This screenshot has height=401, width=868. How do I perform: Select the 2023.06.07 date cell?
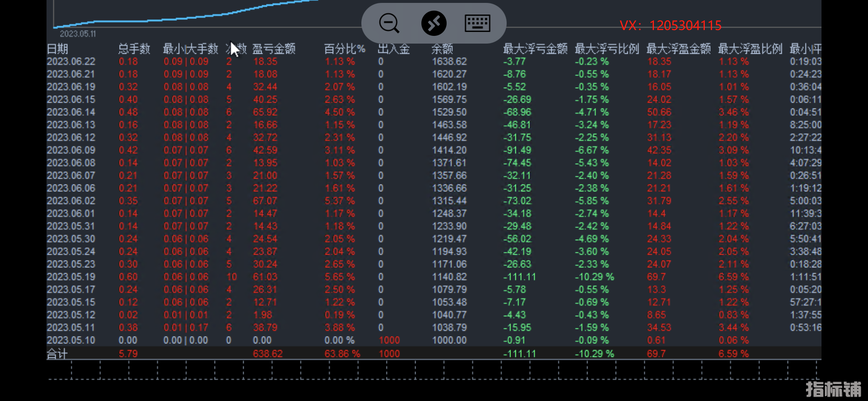pos(71,175)
